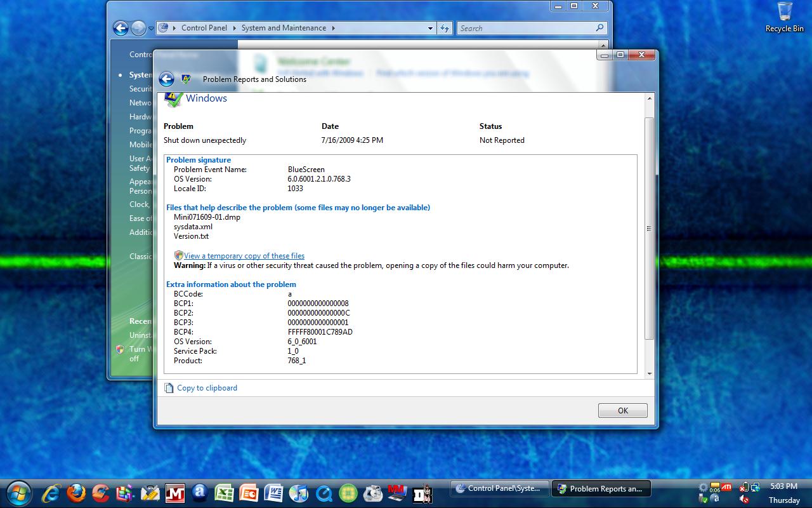The height and width of the screenshot is (508, 812).
Task: Open QuickTime Player from the taskbar
Action: pyautogui.click(x=324, y=493)
